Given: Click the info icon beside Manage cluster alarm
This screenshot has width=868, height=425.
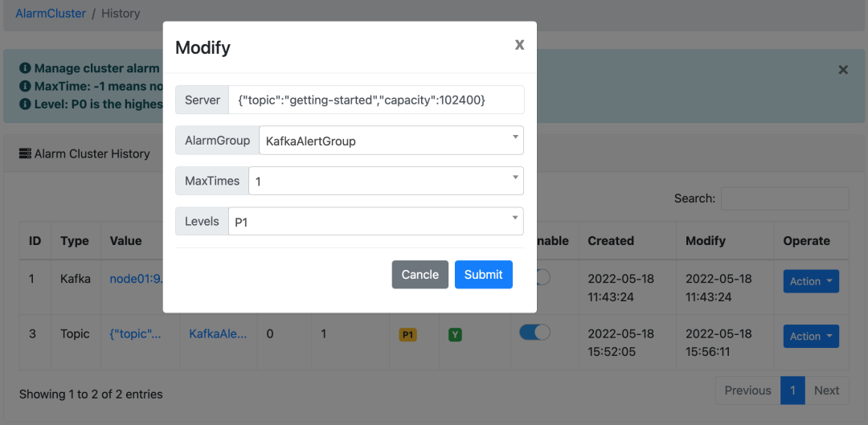Looking at the screenshot, I should 25,69.
